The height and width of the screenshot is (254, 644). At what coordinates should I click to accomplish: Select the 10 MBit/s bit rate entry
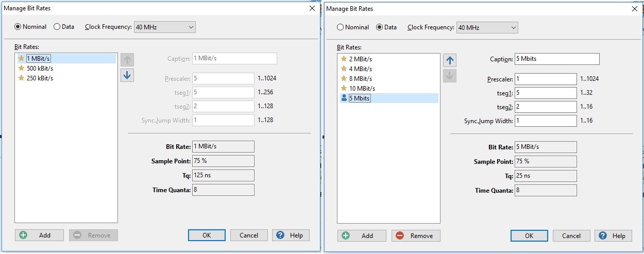388,88
